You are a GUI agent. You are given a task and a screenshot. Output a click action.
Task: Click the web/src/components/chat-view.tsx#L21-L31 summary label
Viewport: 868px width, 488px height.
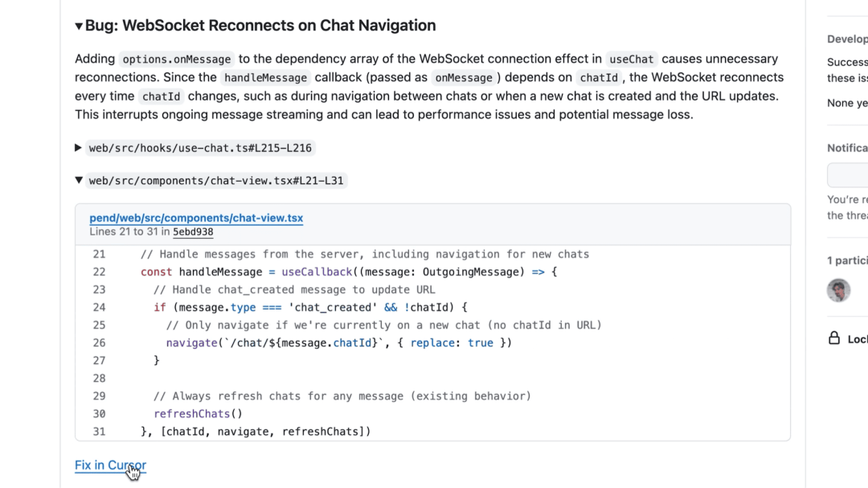tap(216, 181)
